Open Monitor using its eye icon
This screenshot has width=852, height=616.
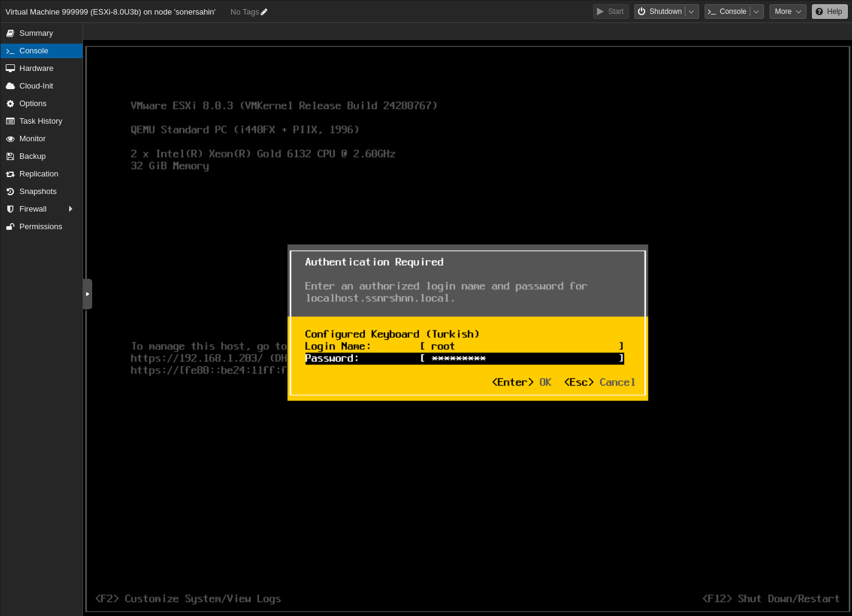coord(10,138)
